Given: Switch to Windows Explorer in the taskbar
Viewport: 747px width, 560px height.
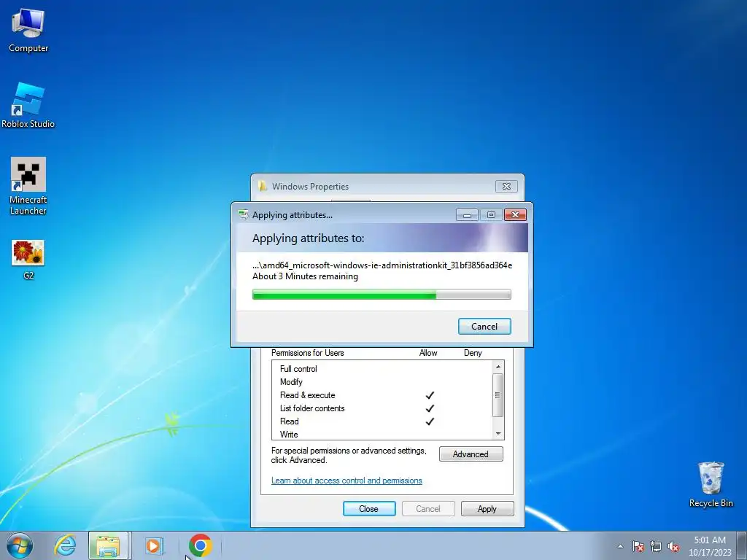Looking at the screenshot, I should click(108, 545).
